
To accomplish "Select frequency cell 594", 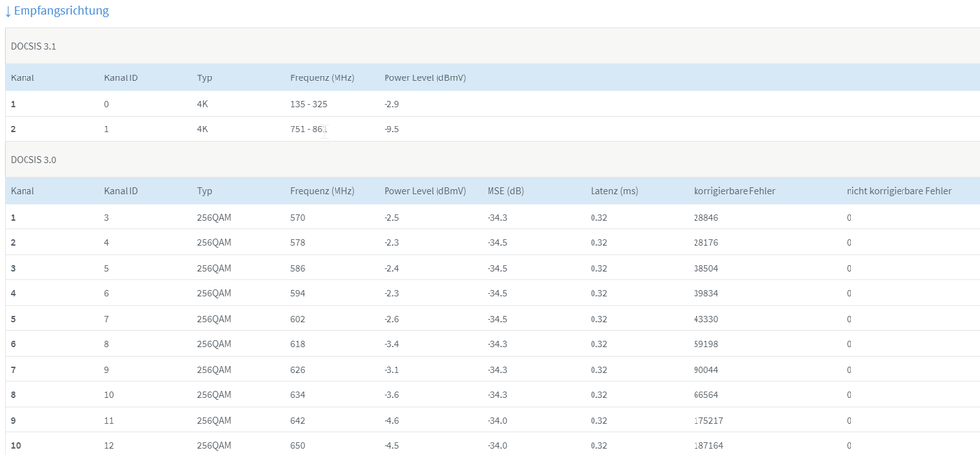I will point(298,293).
